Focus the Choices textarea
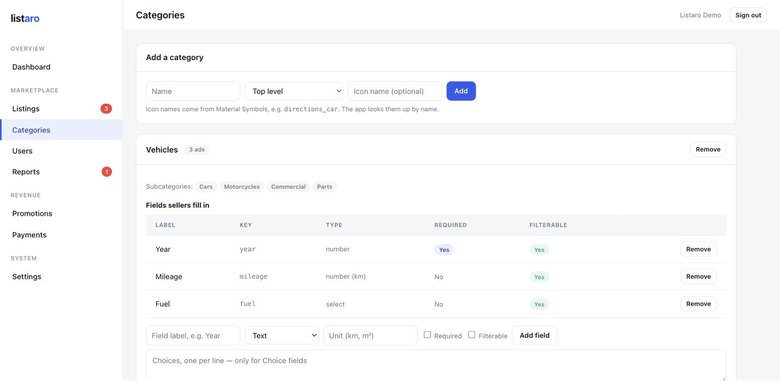780x381 pixels. click(x=436, y=365)
